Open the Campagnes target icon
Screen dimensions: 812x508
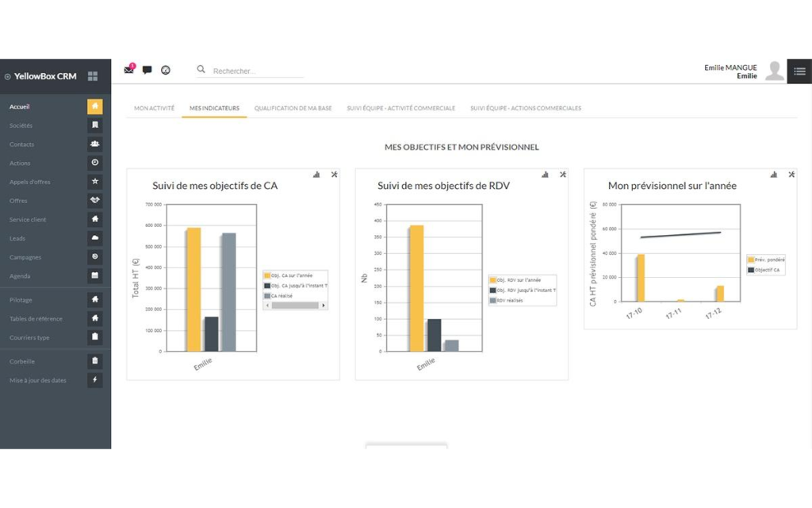tap(95, 256)
